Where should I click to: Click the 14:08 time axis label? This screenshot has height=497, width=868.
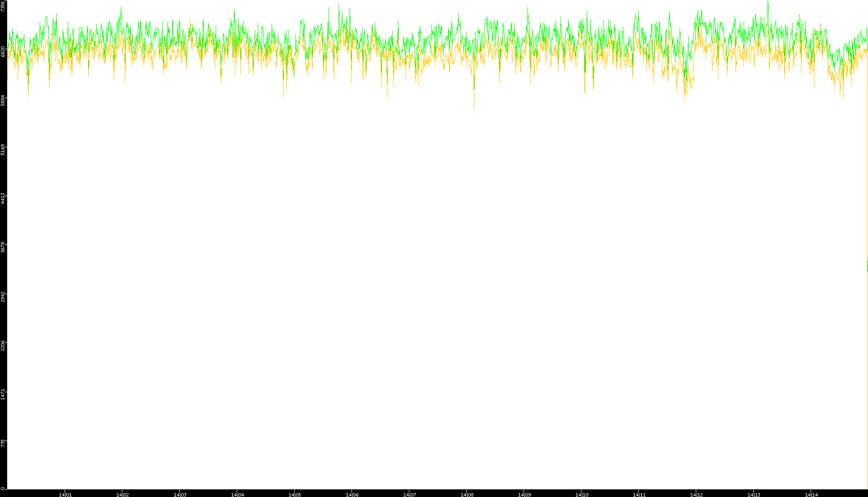coord(467,495)
